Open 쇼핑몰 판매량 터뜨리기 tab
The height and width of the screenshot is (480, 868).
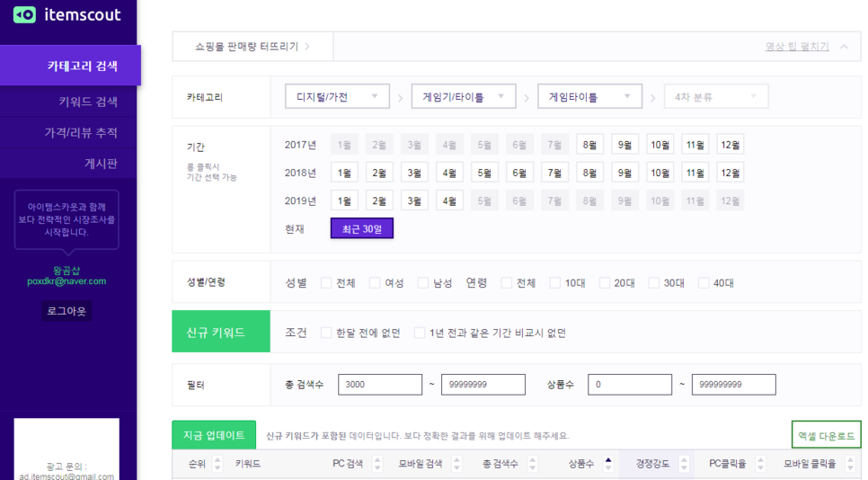252,47
